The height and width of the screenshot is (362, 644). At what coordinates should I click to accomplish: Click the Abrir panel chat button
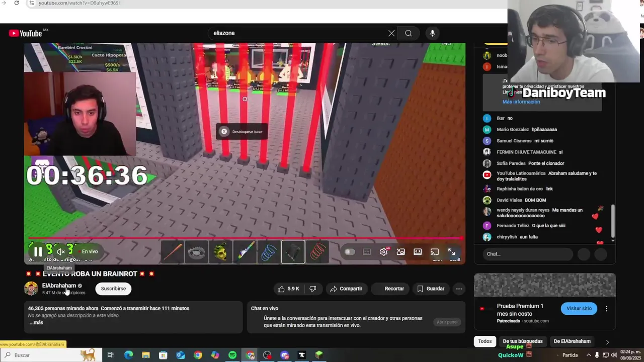[x=447, y=322]
